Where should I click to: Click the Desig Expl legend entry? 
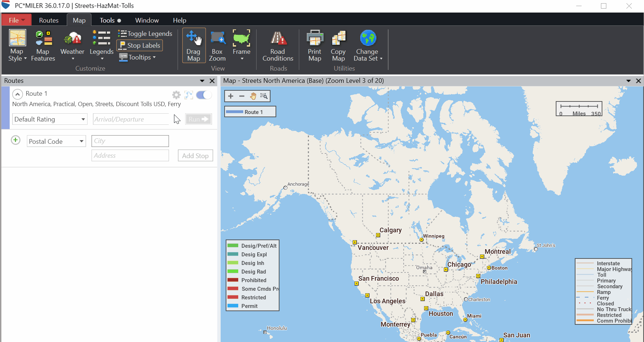247,254
